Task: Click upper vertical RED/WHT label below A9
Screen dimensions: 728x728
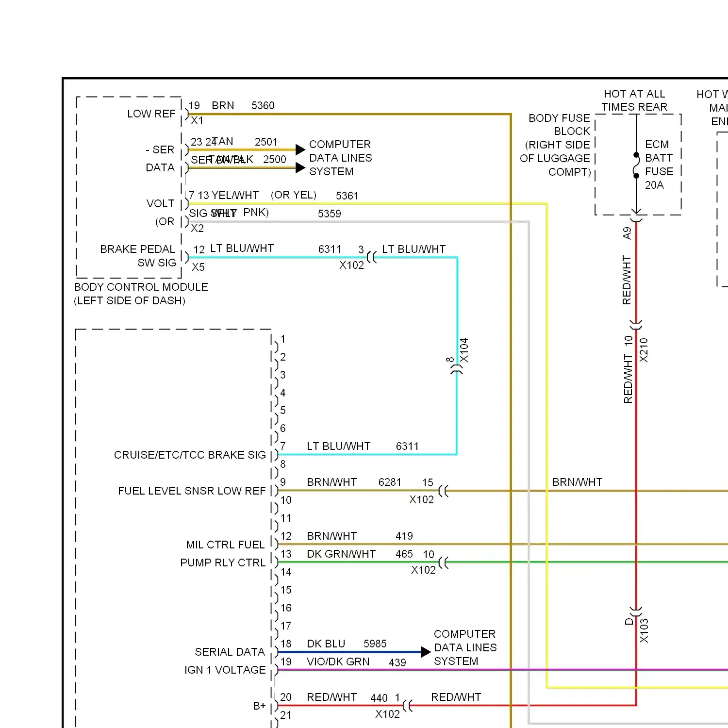Action: (627, 280)
